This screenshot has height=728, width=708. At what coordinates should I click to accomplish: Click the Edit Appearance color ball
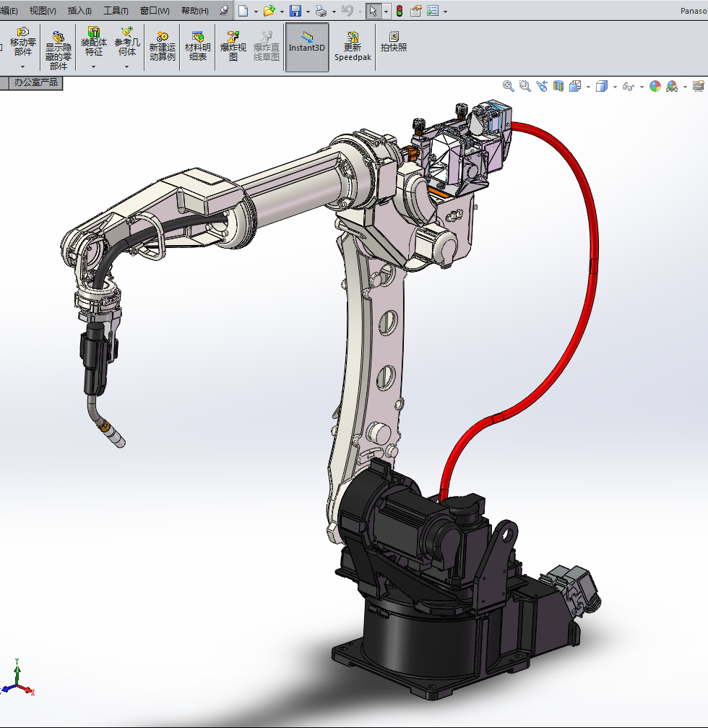tap(655, 86)
